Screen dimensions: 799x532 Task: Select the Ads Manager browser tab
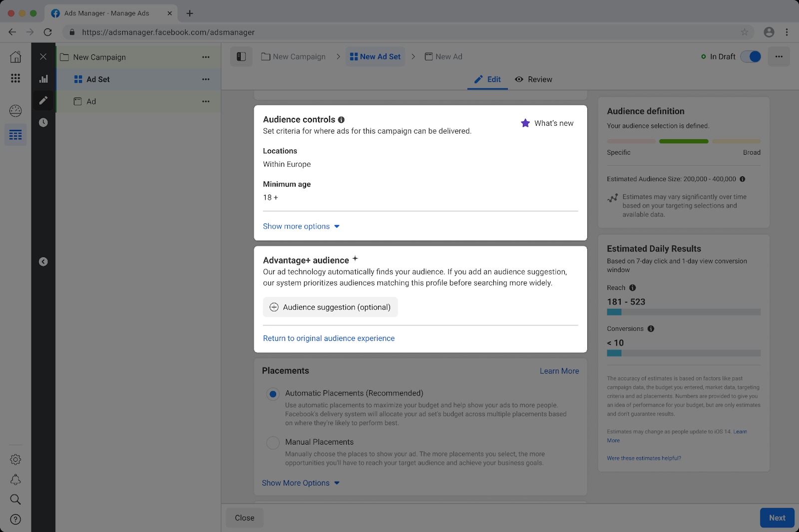tap(111, 13)
